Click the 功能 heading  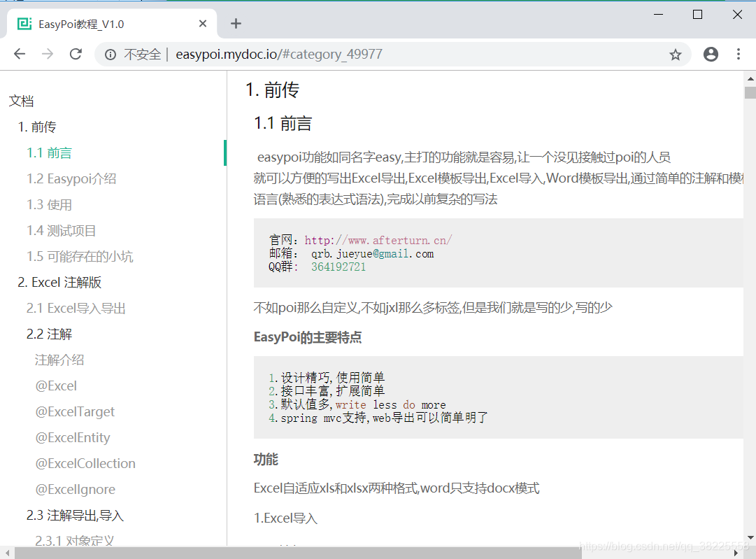[266, 459]
